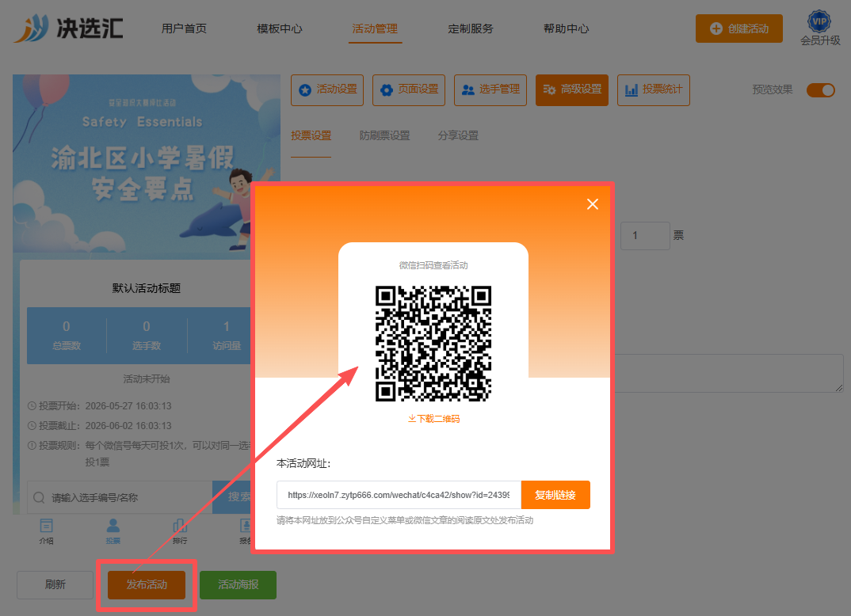Close the QR code popup
Image resolution: width=851 pixels, height=616 pixels.
(x=592, y=204)
